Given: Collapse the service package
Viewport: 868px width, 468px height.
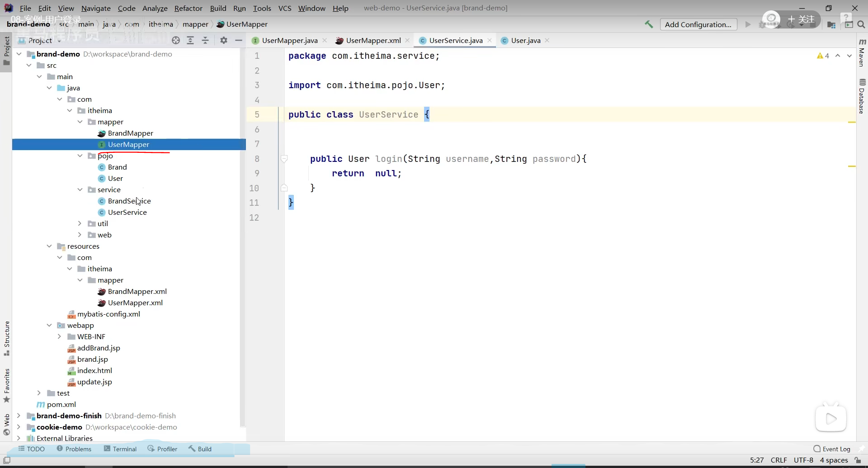Looking at the screenshot, I should pyautogui.click(x=80, y=189).
